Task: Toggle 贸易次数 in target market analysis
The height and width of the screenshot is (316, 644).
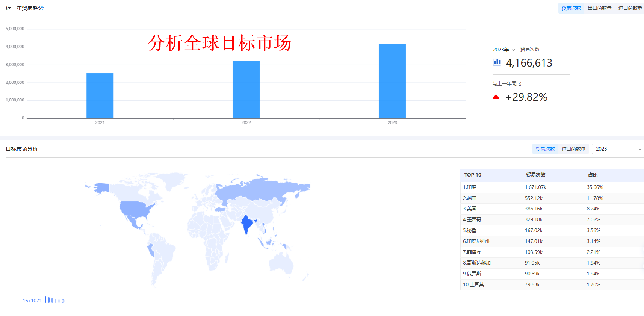Action: [545, 149]
